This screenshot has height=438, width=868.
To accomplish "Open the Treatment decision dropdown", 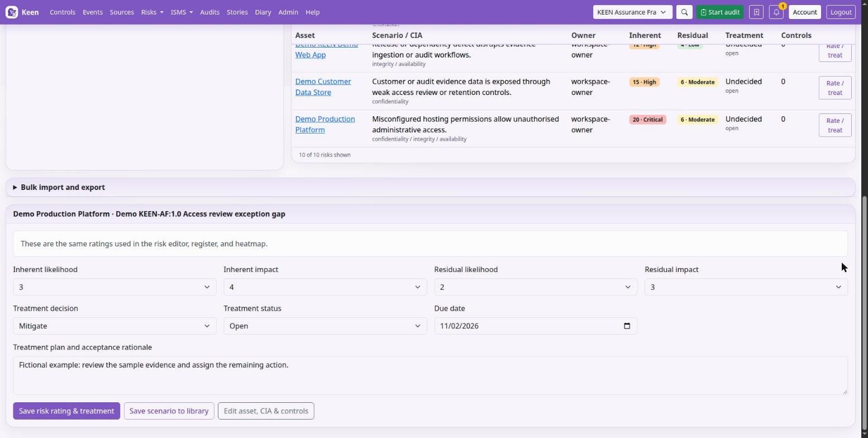I will 115,326.
